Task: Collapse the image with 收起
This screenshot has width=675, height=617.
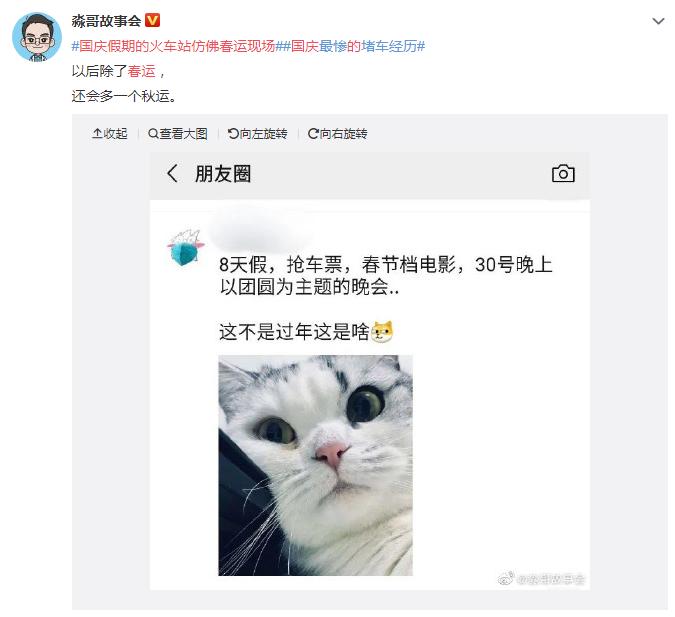Action: 110,134
